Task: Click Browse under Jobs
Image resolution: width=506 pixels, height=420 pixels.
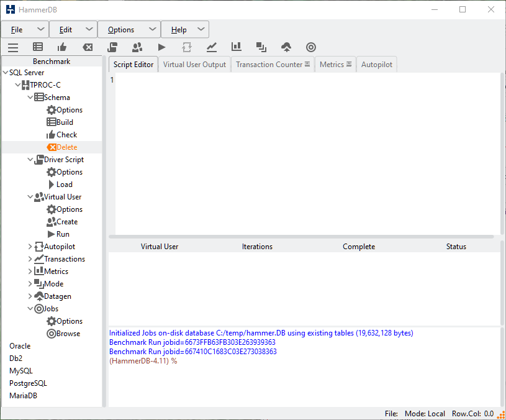Action: 63,334
